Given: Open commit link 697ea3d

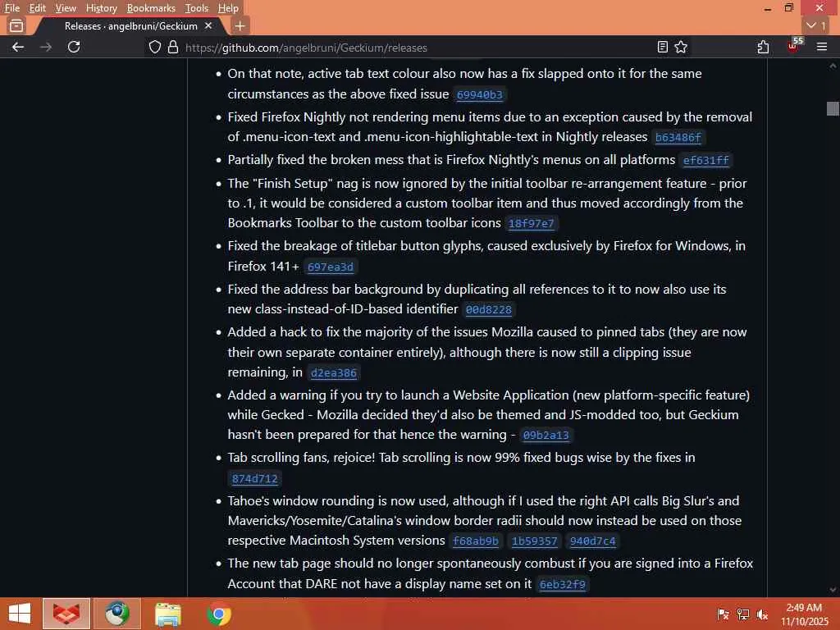Looking at the screenshot, I should coord(331,267).
